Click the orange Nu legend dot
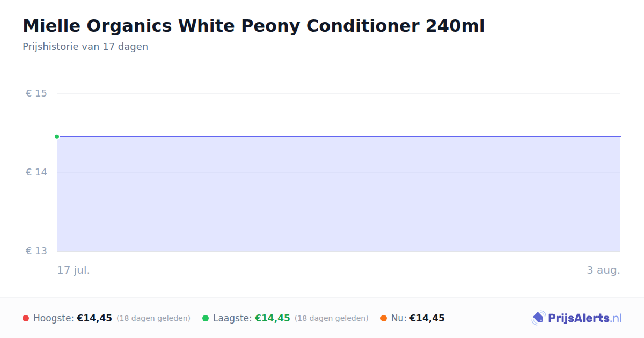 coord(384,318)
